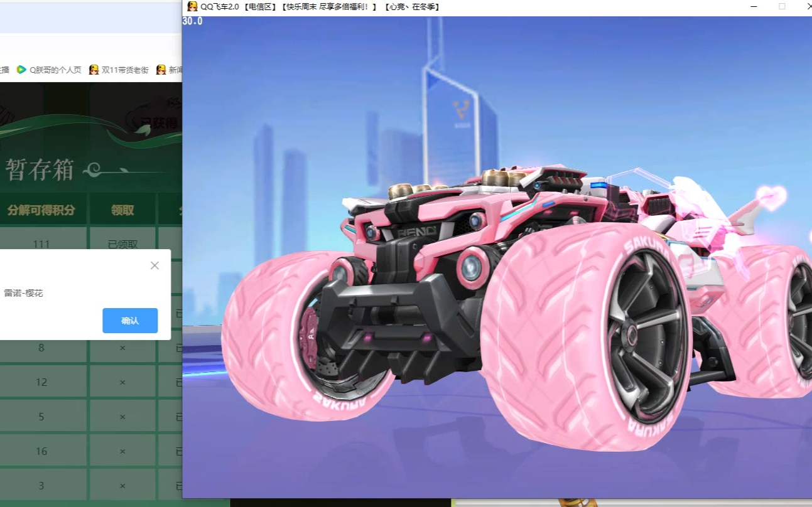Click the pink Sakura car's front wheel
Viewport: 812px width, 507px height.
[x=587, y=336]
